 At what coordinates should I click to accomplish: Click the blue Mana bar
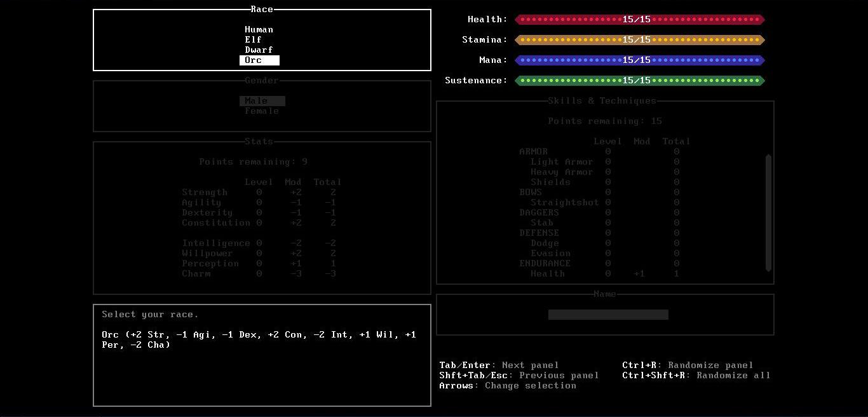pos(639,60)
